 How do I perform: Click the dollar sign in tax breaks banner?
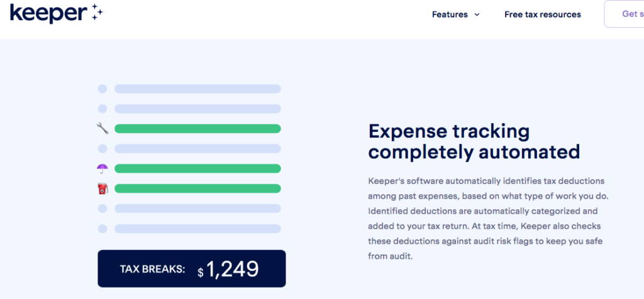pos(201,273)
